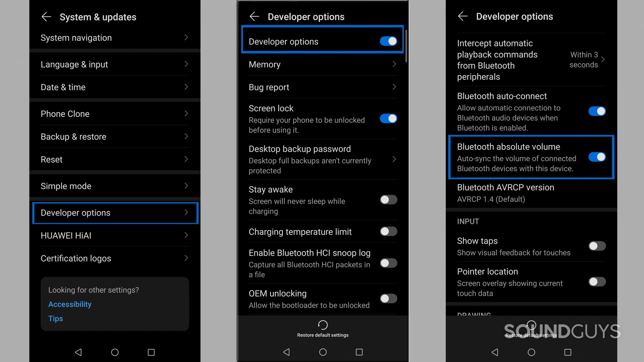Tap the Recents button on left screen
The width and height of the screenshot is (644, 362).
click(151, 352)
